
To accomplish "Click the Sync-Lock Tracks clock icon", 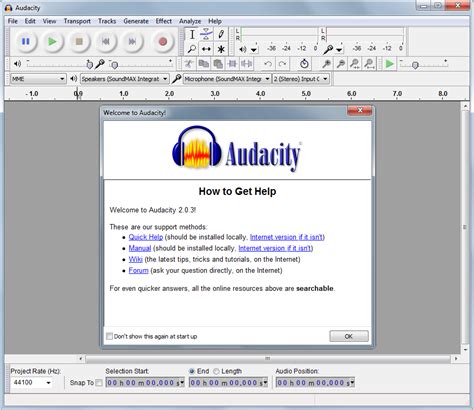I will 304,64.
